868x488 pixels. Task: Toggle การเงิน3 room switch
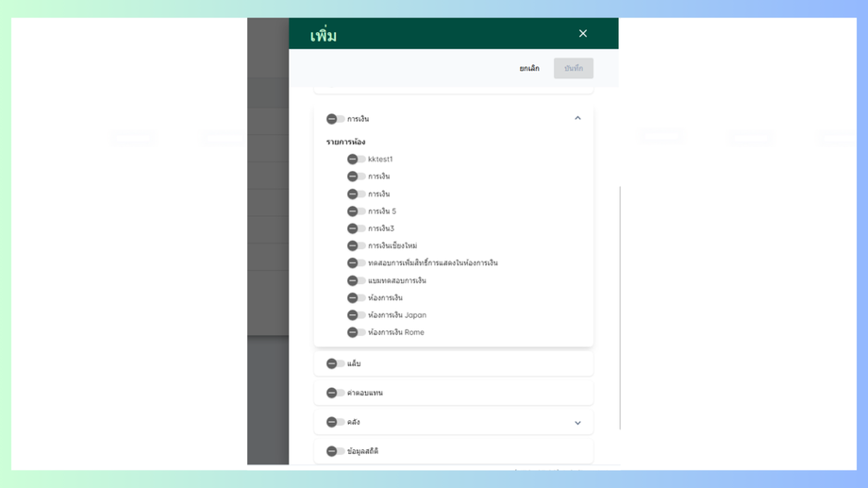[x=356, y=228]
